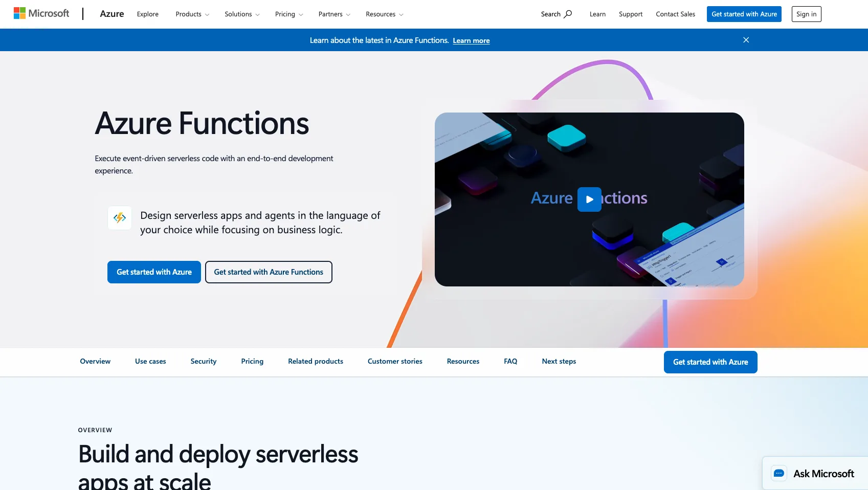Expand the Pricing dropdown in header
The width and height of the screenshot is (868, 490).
(x=289, y=14)
